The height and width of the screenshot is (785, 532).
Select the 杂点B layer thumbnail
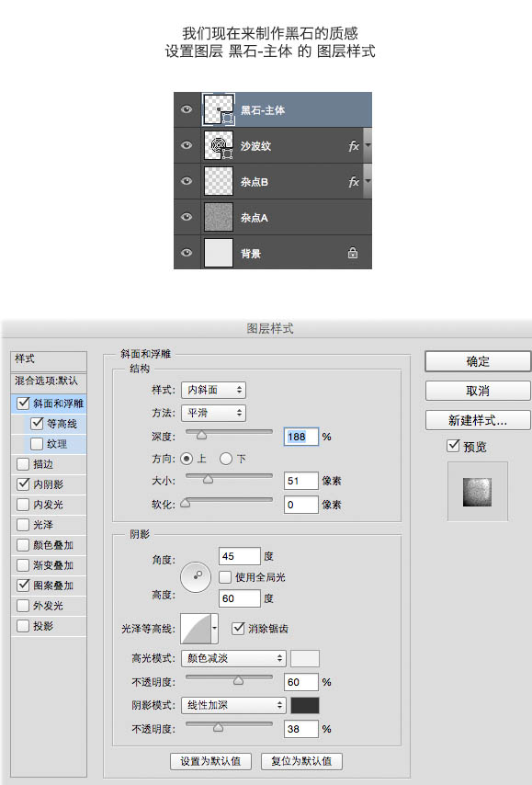(x=218, y=181)
